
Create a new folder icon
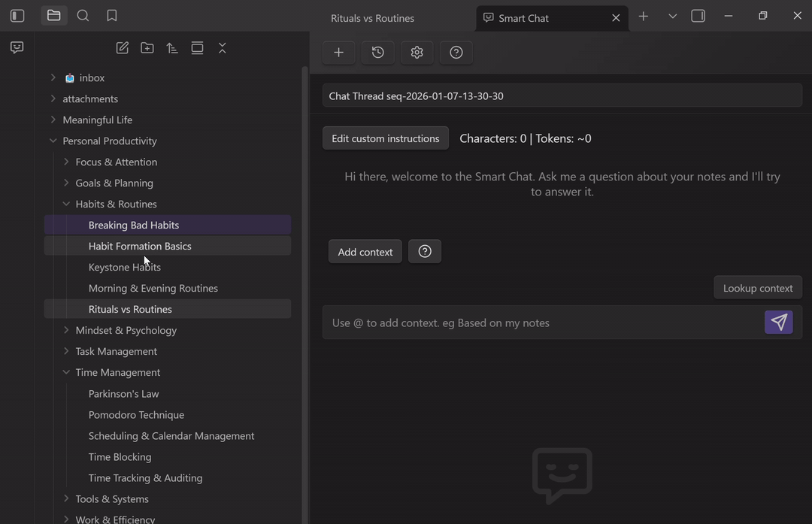coord(147,48)
